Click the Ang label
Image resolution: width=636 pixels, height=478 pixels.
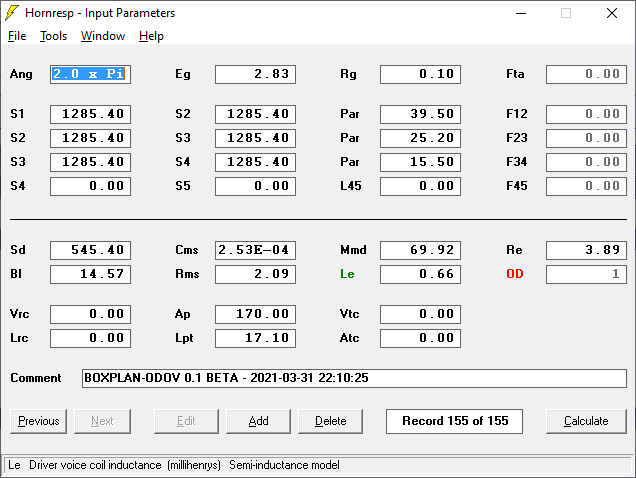21,74
